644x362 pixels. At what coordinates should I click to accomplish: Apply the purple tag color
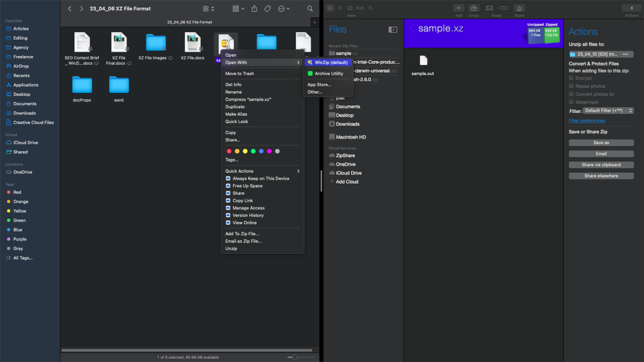(x=269, y=151)
